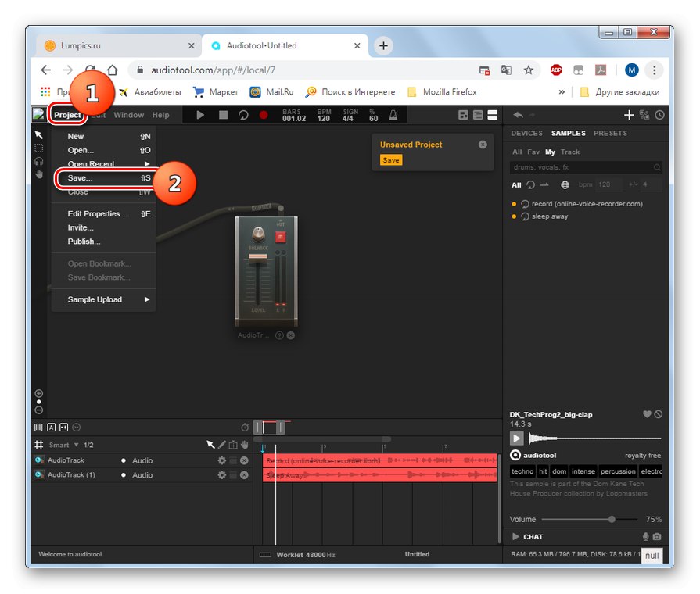Click the orange Save button in Unsaved Project
Viewport: 700px width, 594px height.
pos(391,160)
